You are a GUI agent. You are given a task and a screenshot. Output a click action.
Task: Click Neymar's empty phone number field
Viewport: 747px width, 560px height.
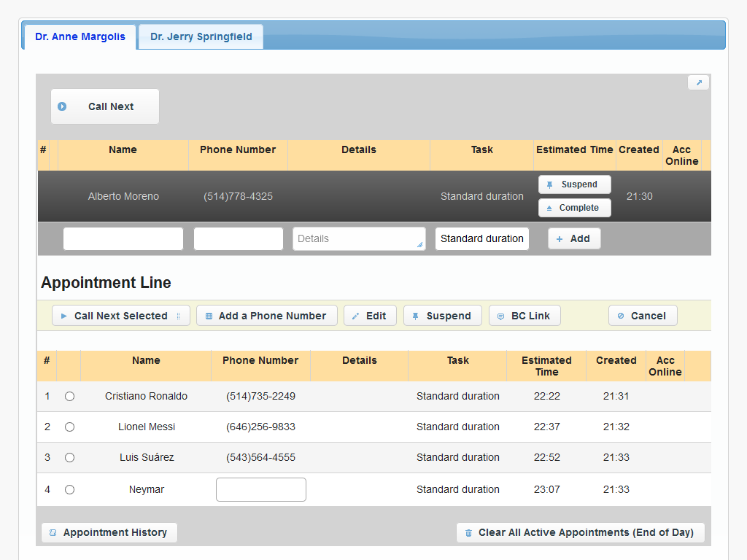(x=261, y=490)
